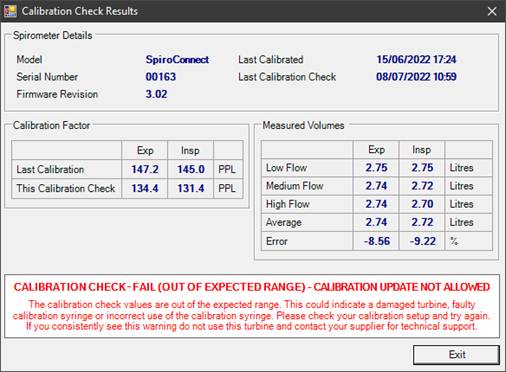Click the application icon in title bar
The width and height of the screenshot is (506, 372).
pyautogui.click(x=10, y=11)
